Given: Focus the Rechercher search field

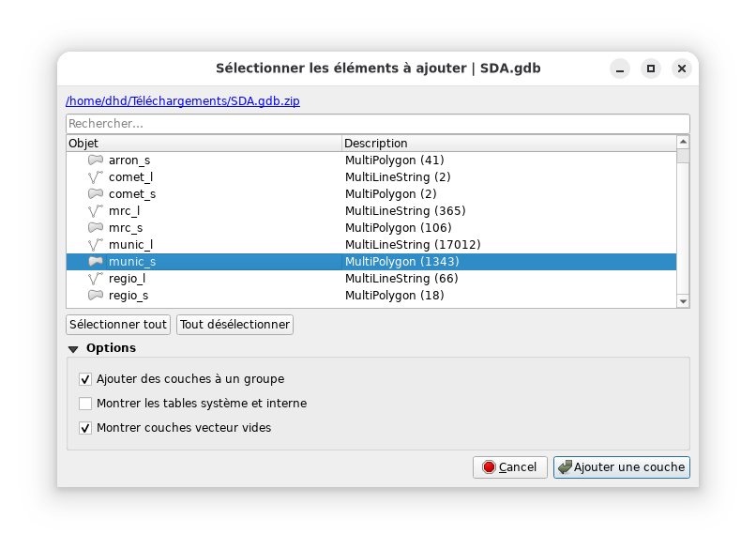Looking at the screenshot, I should click(x=377, y=124).
